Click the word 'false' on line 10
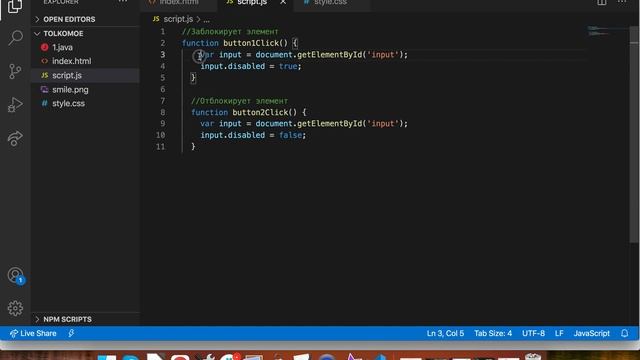Viewport: 640px width, 360px height. tap(290, 135)
